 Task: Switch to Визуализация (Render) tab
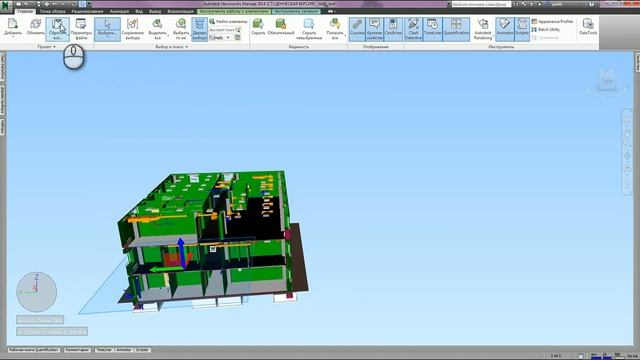[x=180, y=11]
